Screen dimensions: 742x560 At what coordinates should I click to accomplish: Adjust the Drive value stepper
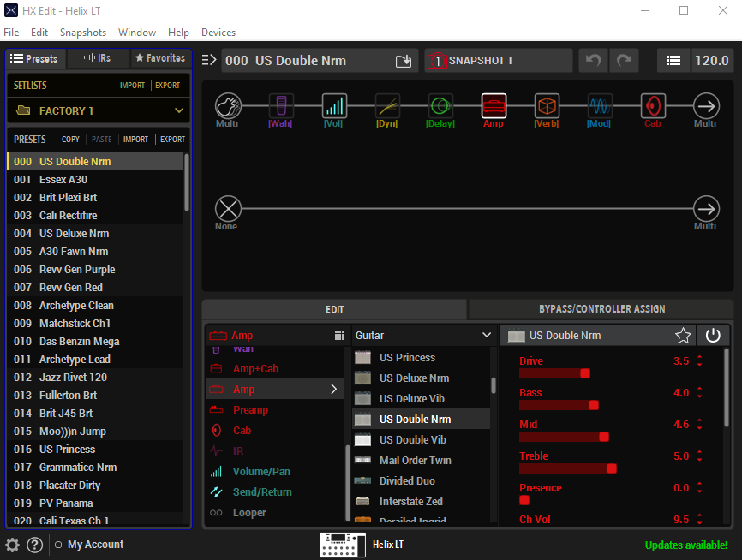click(x=699, y=360)
